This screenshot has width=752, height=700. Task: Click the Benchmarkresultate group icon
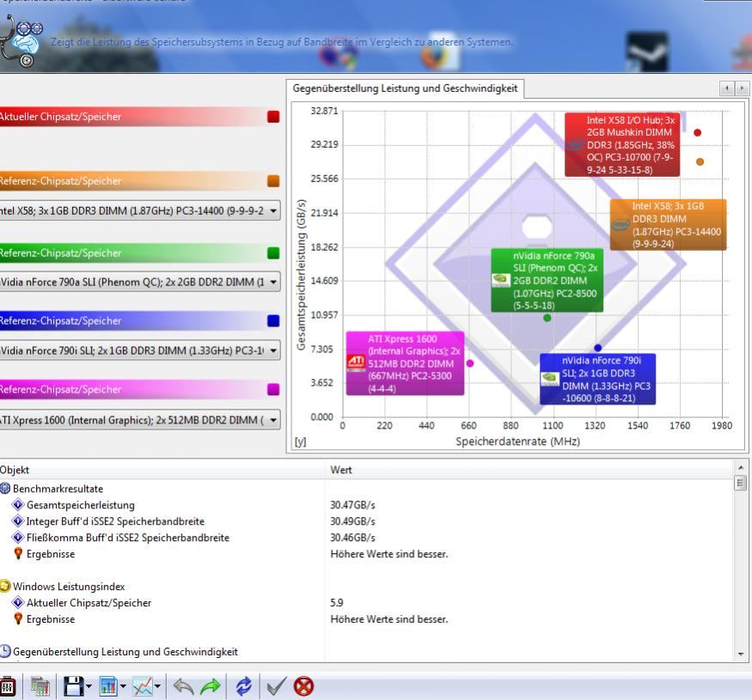click(x=5, y=488)
